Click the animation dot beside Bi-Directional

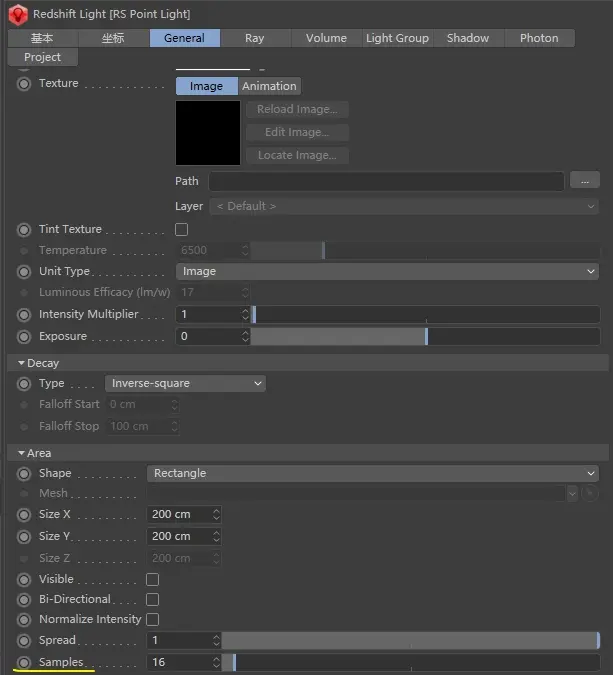point(24,600)
